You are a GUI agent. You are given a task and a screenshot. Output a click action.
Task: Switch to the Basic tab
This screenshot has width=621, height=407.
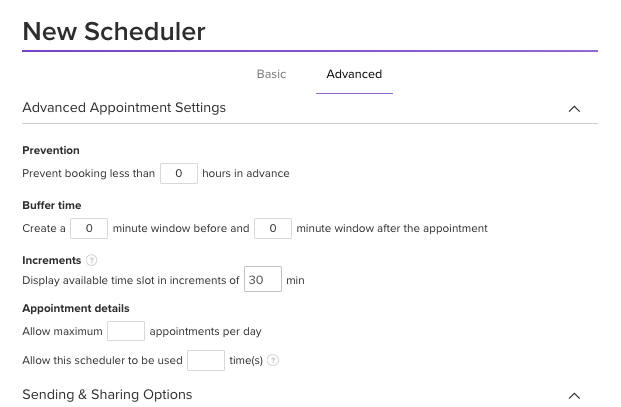click(271, 74)
